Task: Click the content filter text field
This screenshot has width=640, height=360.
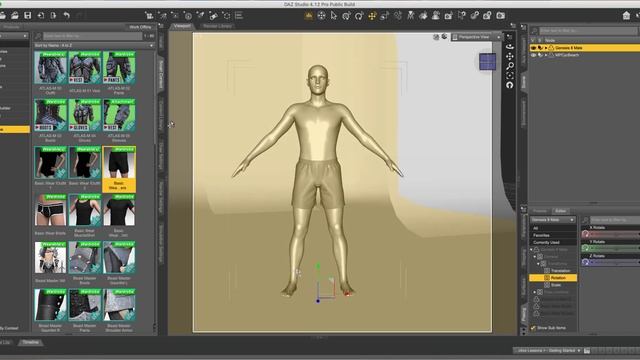Action: (x=92, y=36)
